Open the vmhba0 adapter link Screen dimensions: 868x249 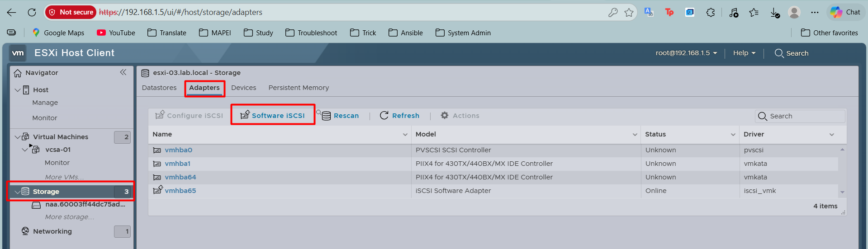tap(178, 150)
